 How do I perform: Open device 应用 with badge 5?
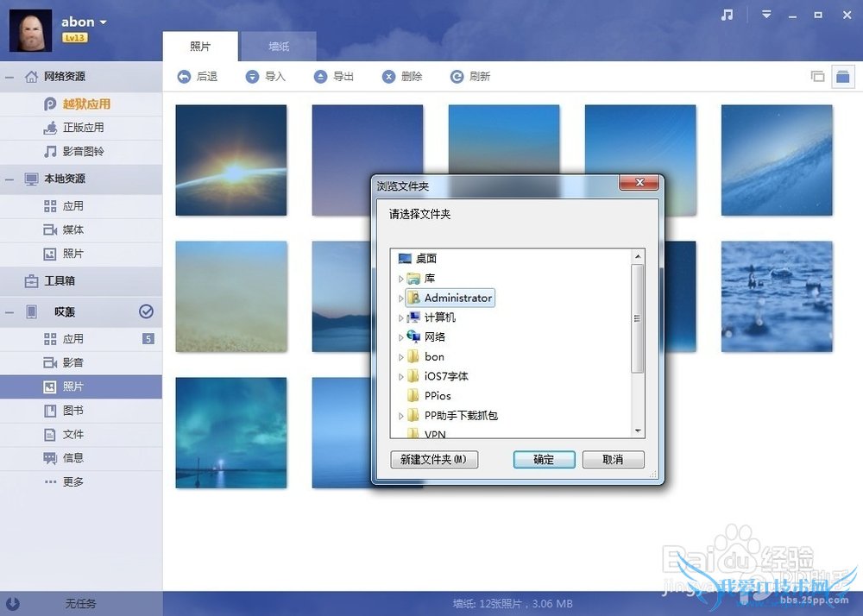pyautogui.click(x=81, y=339)
